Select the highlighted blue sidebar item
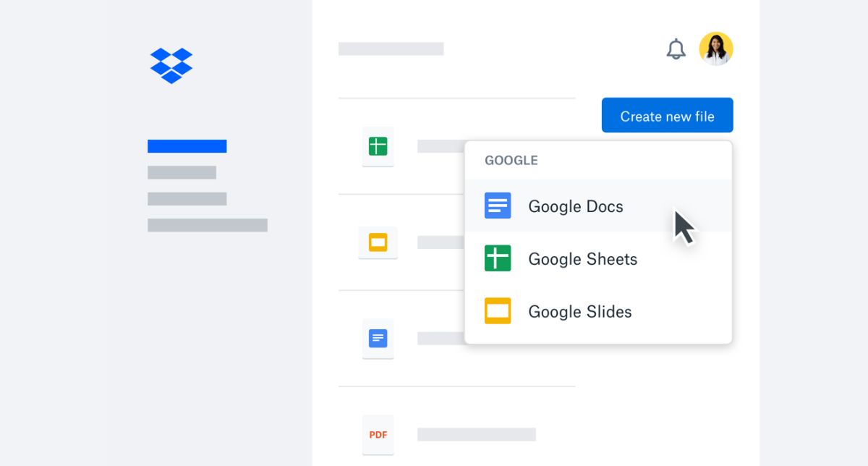Viewport: 868px width, 466px height. tap(187, 146)
